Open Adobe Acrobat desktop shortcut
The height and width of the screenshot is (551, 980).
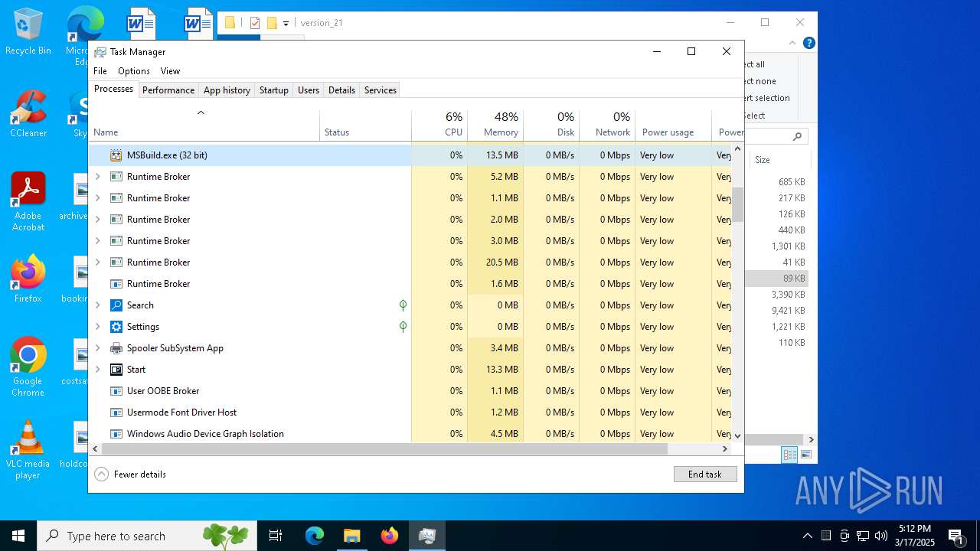28,202
